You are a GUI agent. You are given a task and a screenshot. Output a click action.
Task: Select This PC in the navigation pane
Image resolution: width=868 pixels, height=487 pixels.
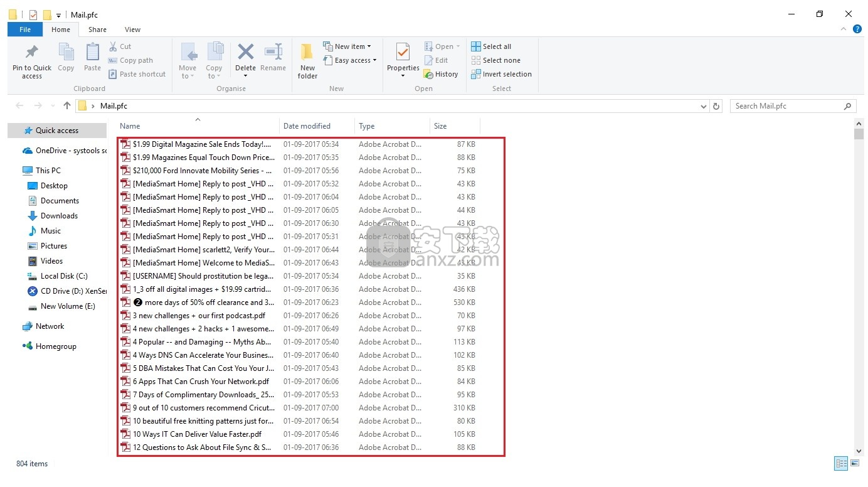click(x=42, y=171)
